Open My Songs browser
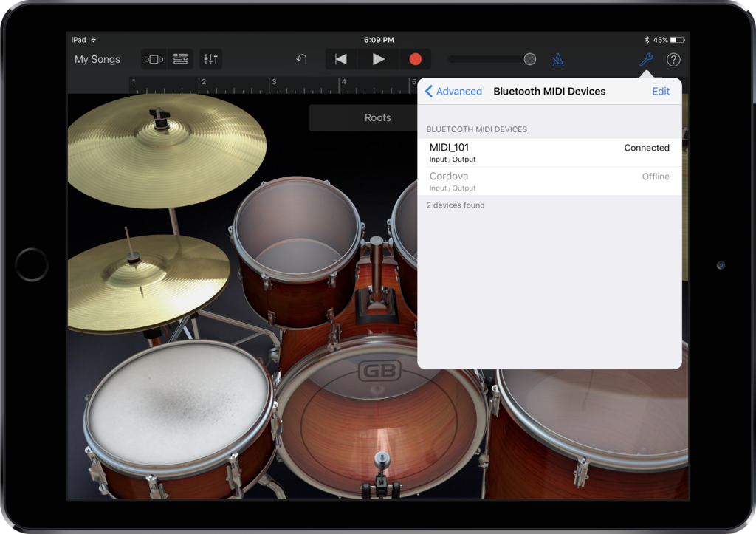 coord(97,59)
